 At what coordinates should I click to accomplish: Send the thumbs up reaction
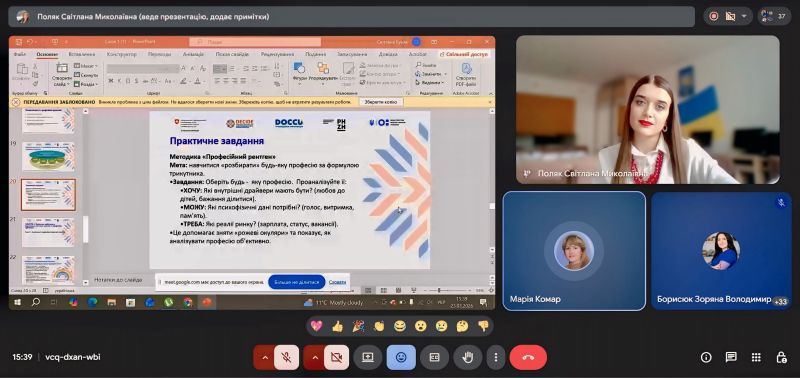[337, 326]
